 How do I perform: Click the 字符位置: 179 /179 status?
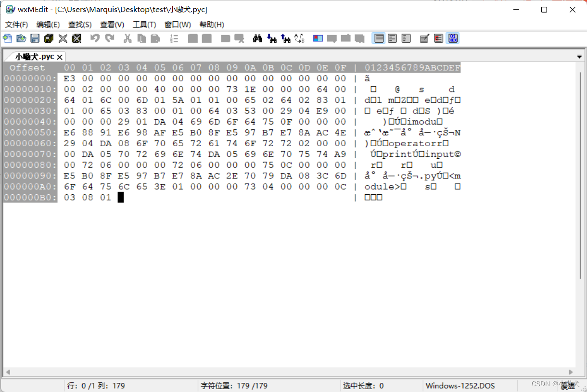pos(234,386)
